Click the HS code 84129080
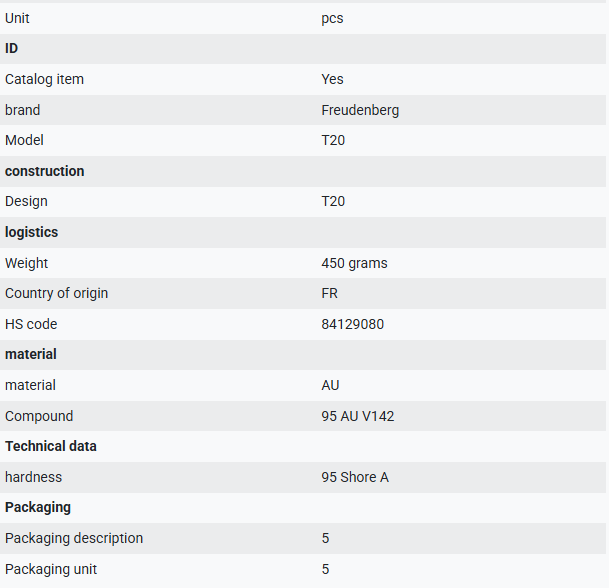The height and width of the screenshot is (588, 609). pyautogui.click(x=352, y=324)
